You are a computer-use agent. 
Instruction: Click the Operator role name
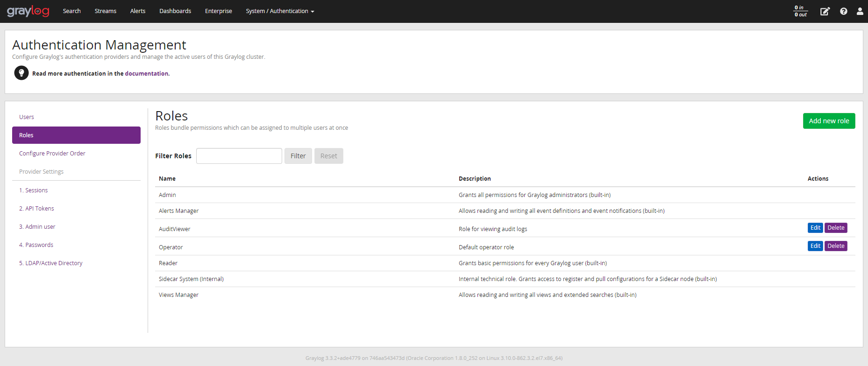171,247
